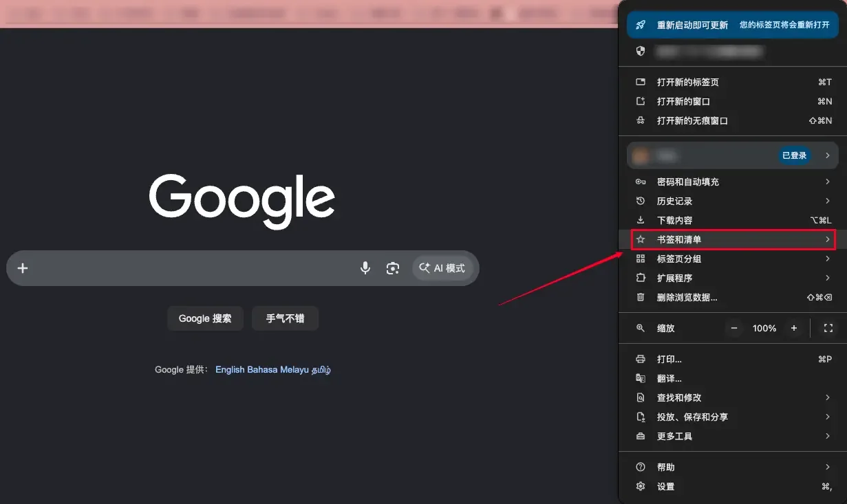Open Google Lens image search icon

pos(393,268)
